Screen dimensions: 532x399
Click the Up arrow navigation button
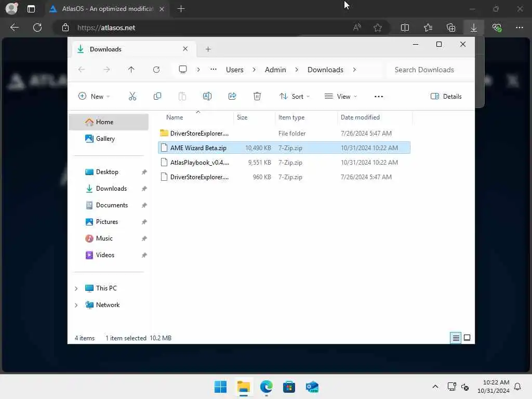tap(131, 70)
